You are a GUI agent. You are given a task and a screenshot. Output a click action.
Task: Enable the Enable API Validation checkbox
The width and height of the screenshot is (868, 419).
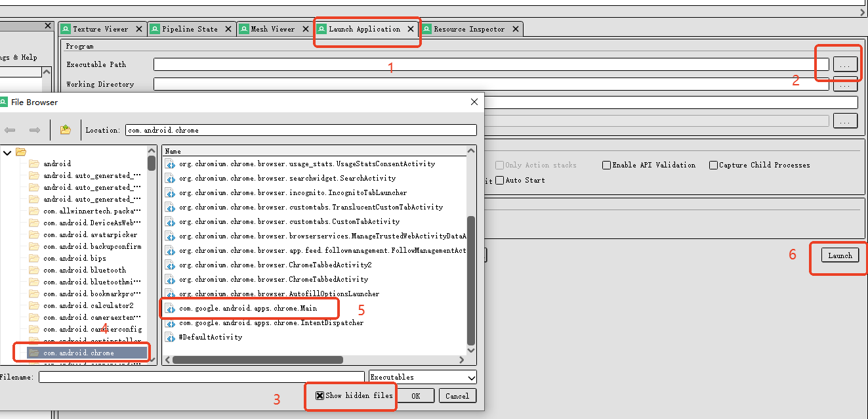click(607, 165)
